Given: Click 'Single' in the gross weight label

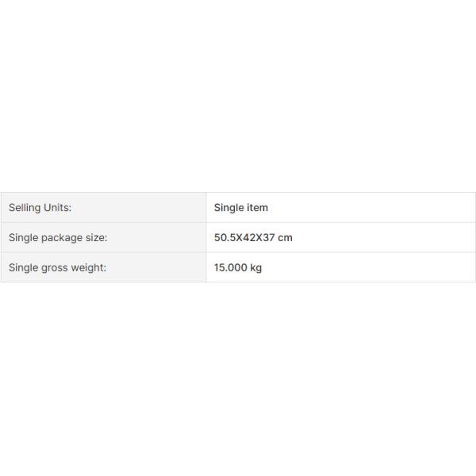Looking at the screenshot, I should [x=24, y=268].
